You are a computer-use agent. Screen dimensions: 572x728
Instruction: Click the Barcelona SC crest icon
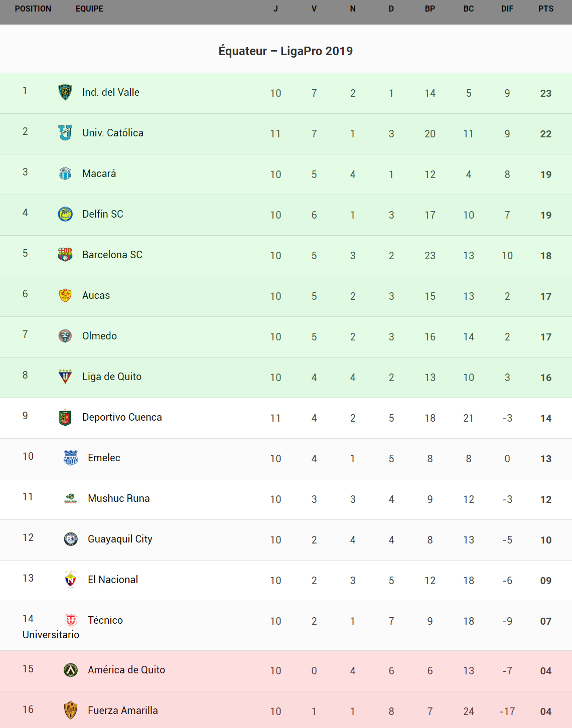(65, 255)
